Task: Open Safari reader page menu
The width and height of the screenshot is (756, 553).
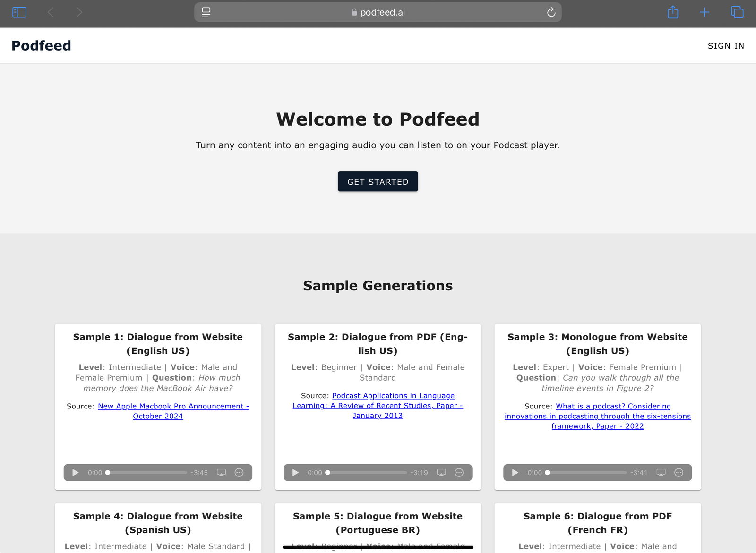Action: pos(206,12)
